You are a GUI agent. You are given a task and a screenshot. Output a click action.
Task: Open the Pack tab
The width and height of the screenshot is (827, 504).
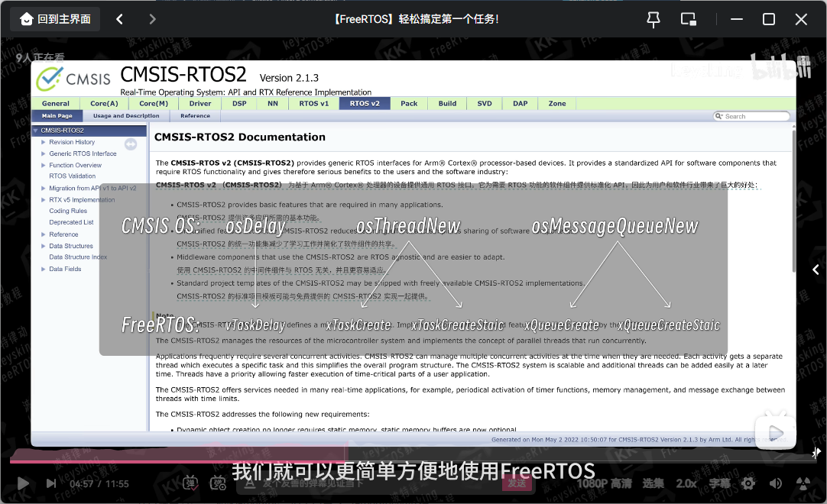pyautogui.click(x=409, y=103)
